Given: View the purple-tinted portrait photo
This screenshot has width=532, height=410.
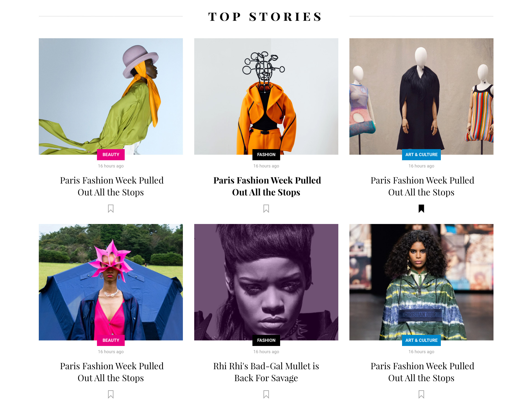Looking at the screenshot, I should click(x=266, y=282).
